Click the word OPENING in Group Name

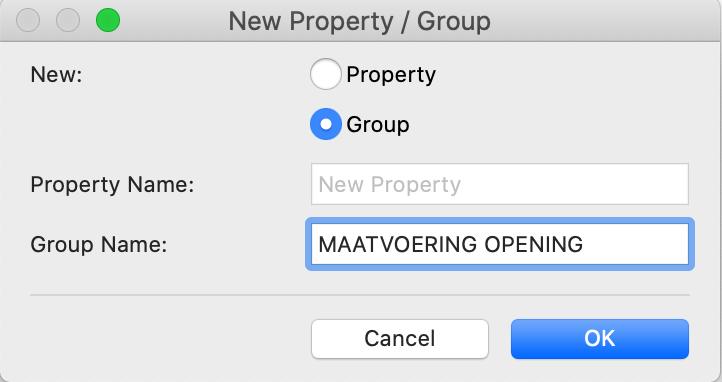(x=533, y=244)
